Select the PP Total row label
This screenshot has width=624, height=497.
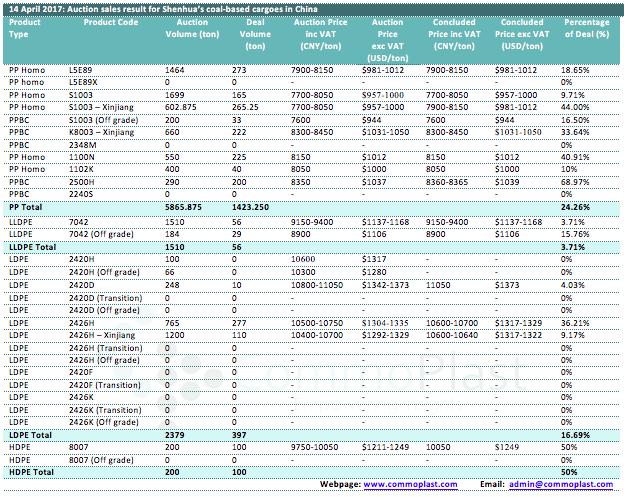(x=28, y=205)
